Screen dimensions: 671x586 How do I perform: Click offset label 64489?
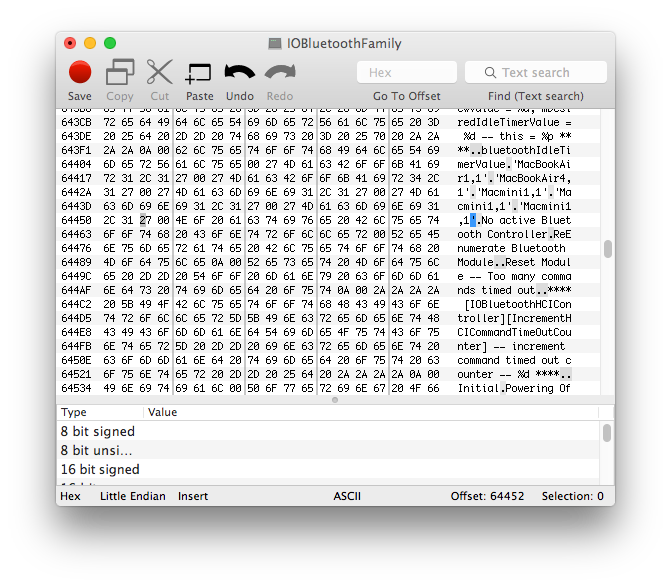tap(76, 262)
